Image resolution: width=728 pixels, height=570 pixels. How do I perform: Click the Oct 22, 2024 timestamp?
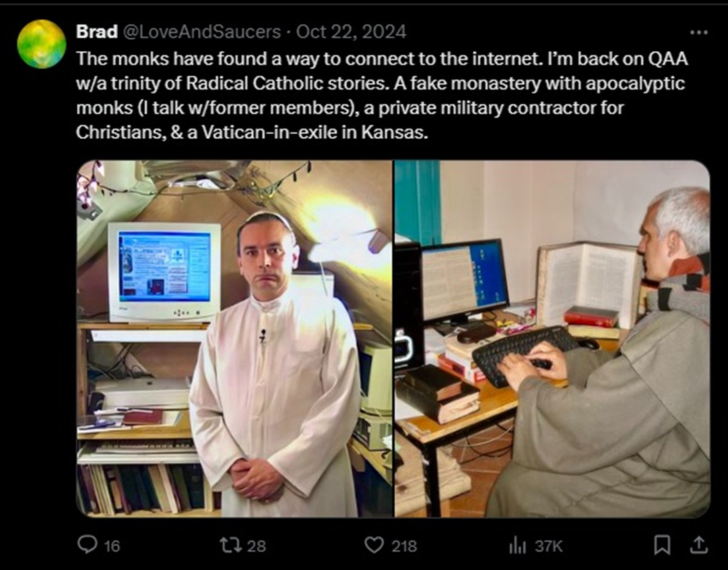click(x=351, y=32)
